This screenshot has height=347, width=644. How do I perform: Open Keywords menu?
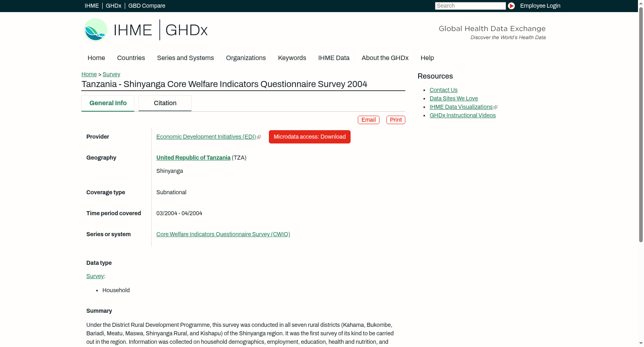click(292, 58)
